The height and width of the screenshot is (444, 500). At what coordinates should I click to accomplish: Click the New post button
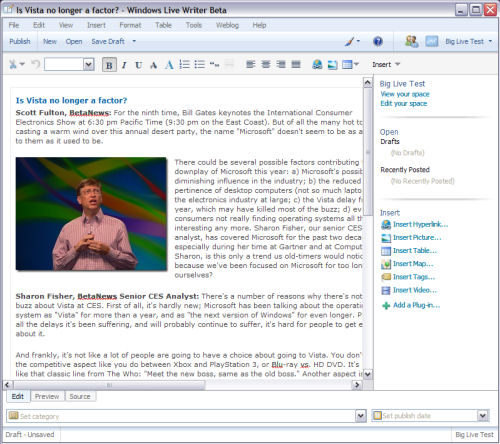tap(50, 41)
